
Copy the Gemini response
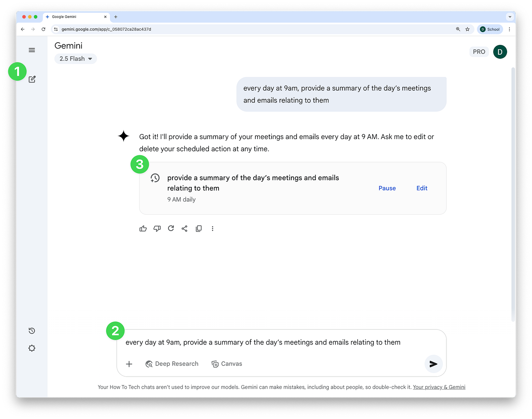(199, 228)
